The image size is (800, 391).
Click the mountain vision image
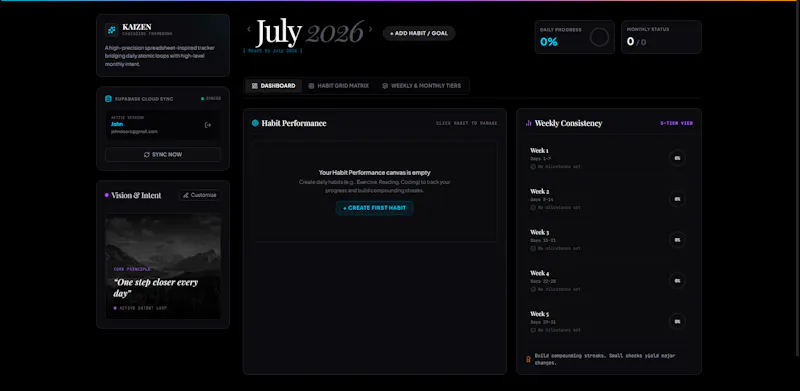[163, 266]
